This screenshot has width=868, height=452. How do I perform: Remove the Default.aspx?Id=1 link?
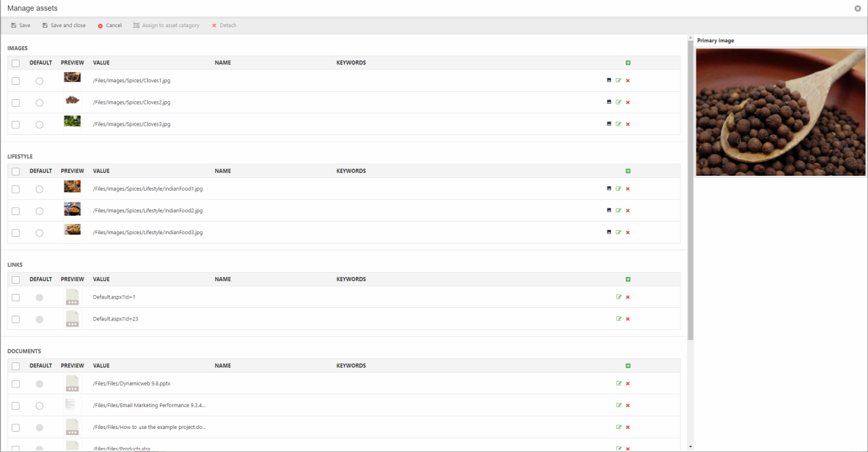click(x=628, y=297)
